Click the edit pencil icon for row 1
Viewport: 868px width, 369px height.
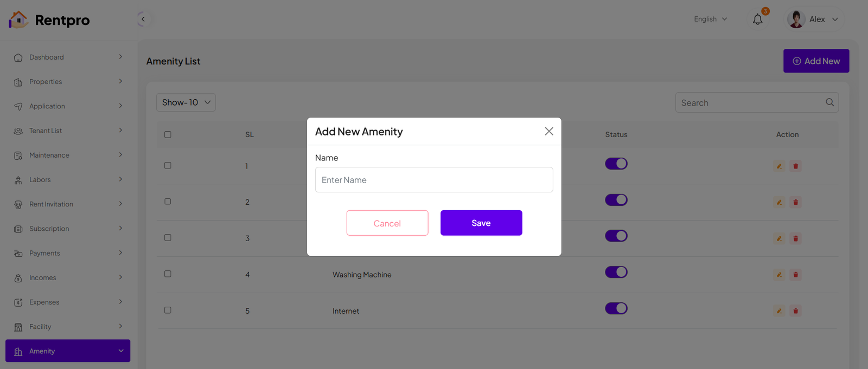point(779,166)
